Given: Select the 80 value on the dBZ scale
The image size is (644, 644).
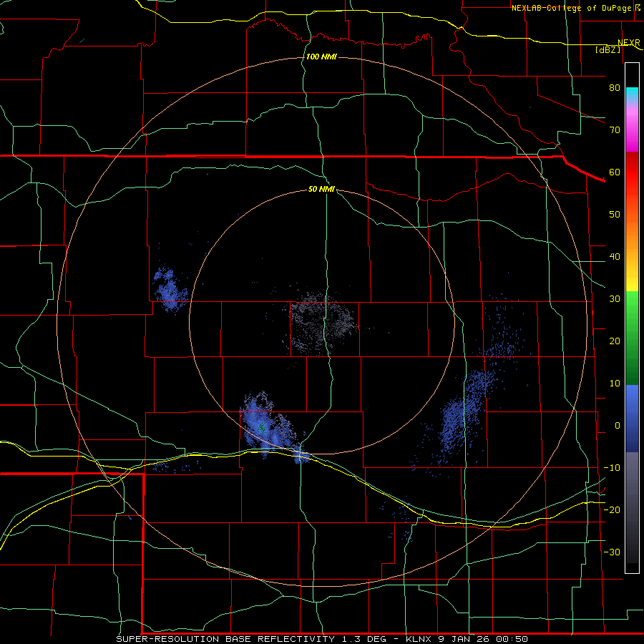Looking at the screenshot, I should coord(615,87).
